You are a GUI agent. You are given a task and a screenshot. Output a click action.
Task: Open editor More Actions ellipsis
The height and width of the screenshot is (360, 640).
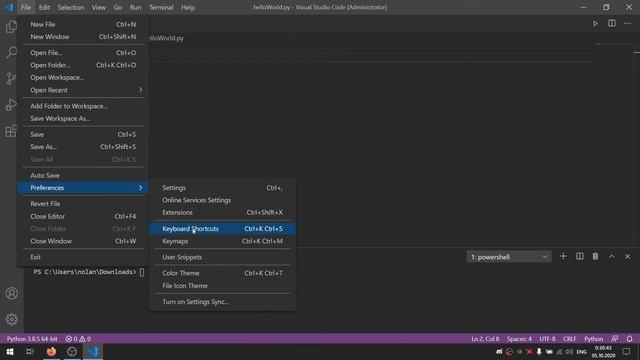point(627,24)
